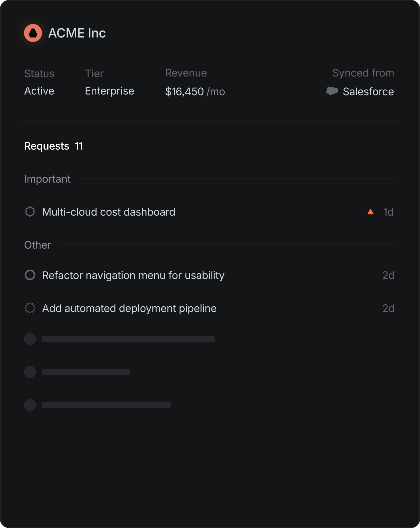Click the Salesforce source label

(x=368, y=91)
